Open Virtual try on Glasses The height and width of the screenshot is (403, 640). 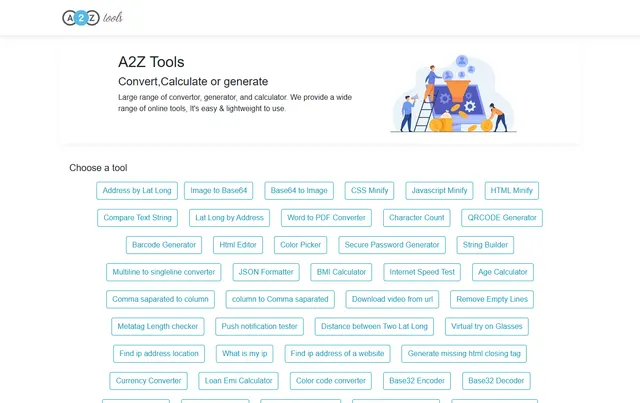pyautogui.click(x=487, y=327)
